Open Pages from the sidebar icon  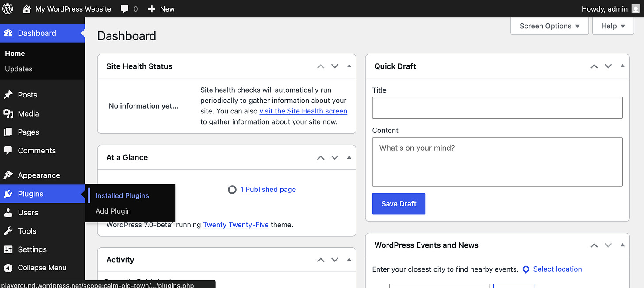pyautogui.click(x=9, y=132)
